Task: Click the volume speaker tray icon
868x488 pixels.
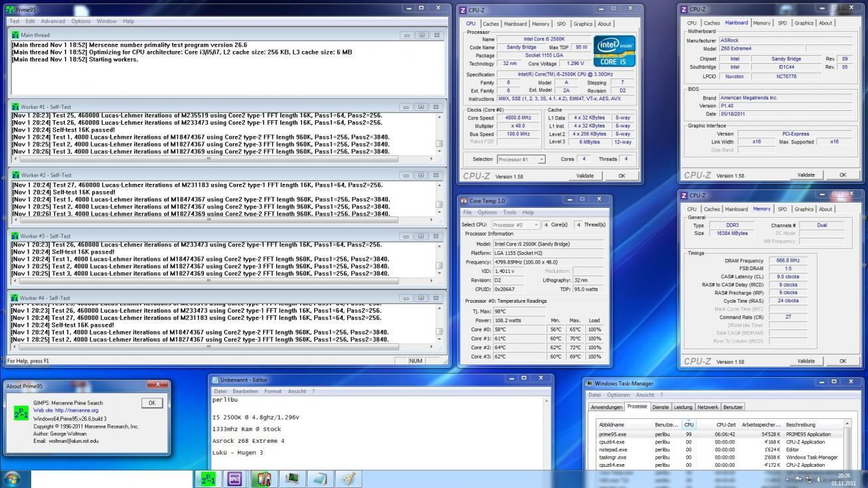Action: pos(819,479)
